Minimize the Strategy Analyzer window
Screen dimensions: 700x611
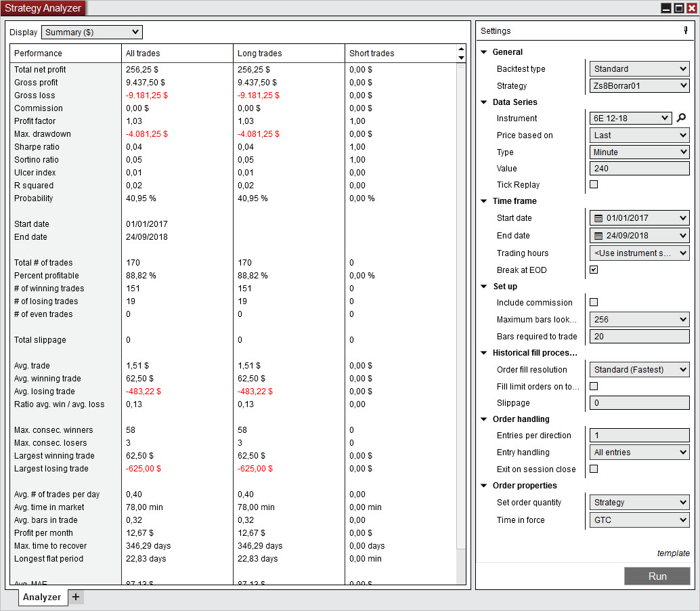point(666,8)
